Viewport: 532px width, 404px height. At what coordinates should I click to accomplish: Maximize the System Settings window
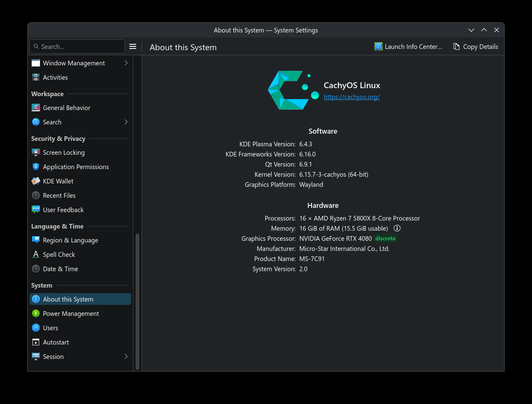coord(484,30)
